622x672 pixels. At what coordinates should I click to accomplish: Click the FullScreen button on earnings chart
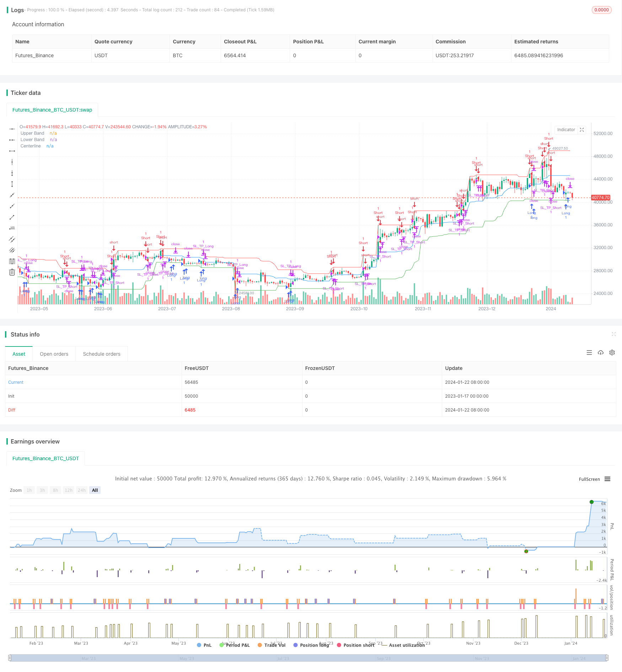coord(589,479)
